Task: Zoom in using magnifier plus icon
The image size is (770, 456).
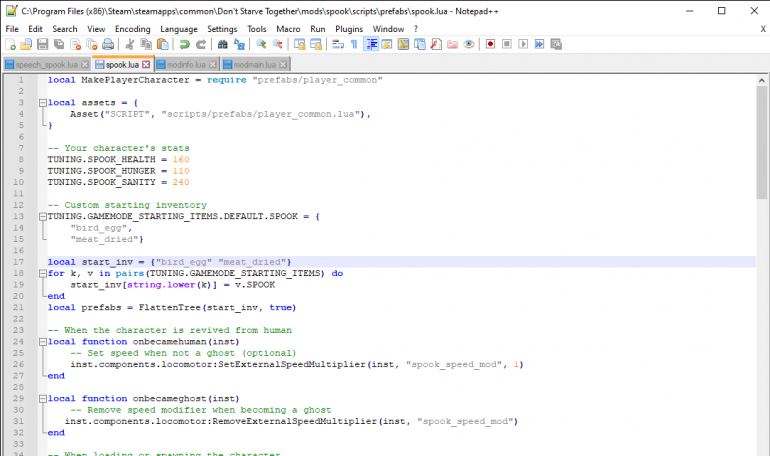Action: tap(261, 45)
